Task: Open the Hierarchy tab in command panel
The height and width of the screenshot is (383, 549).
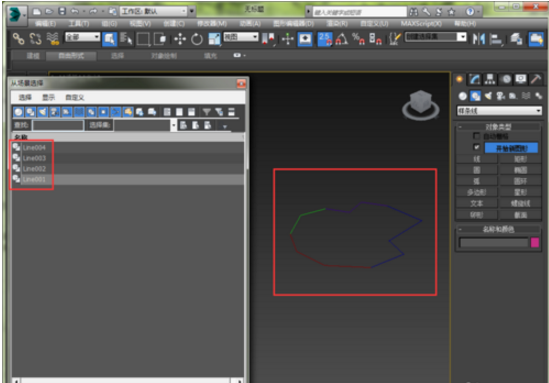Action: [490, 79]
